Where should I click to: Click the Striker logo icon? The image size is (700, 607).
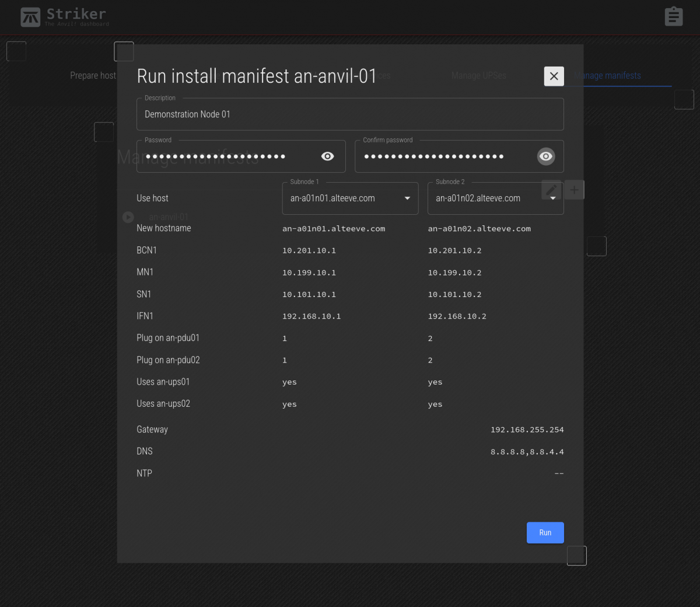click(x=30, y=18)
